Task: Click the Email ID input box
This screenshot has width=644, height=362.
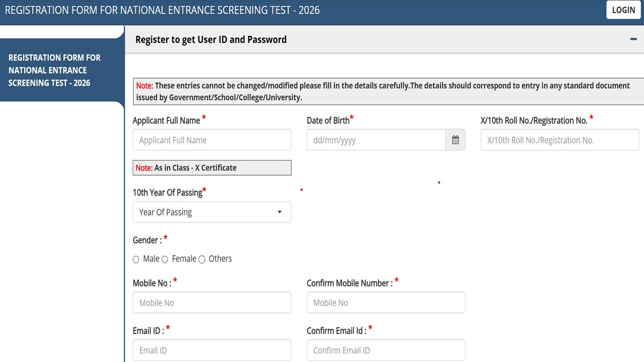Action: (x=211, y=350)
